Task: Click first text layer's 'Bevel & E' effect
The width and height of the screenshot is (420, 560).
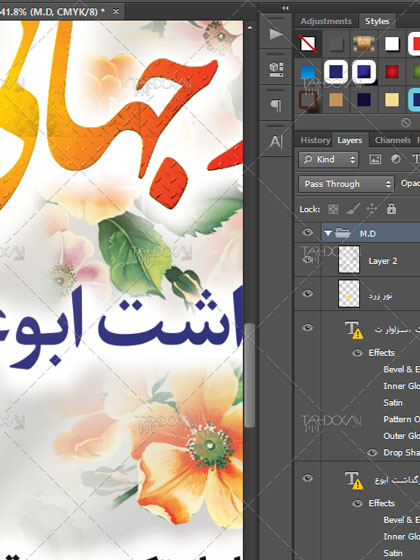Action: point(401,369)
